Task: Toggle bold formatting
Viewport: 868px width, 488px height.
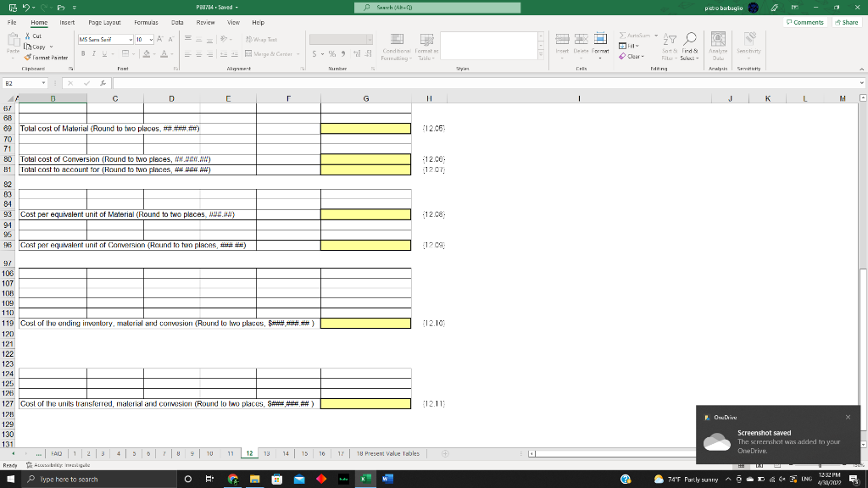Action: (83, 53)
